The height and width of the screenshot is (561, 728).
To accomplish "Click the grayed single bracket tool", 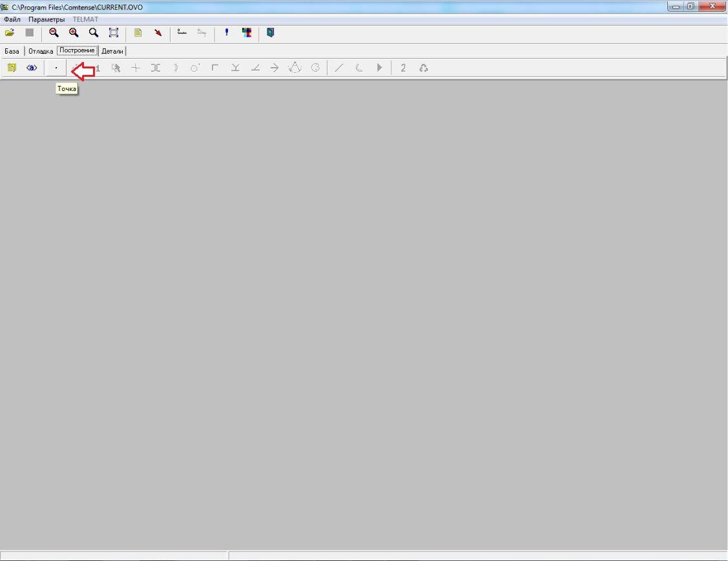I will point(176,68).
